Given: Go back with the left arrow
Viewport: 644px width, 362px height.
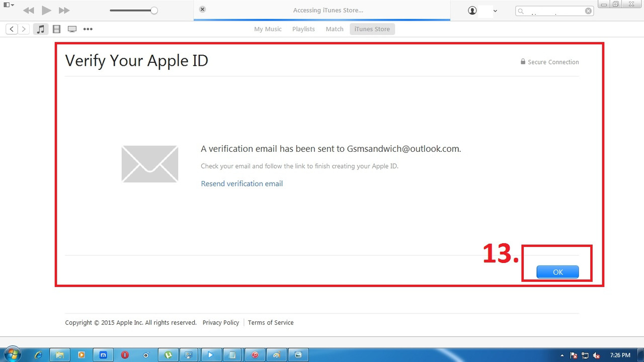Looking at the screenshot, I should click(x=12, y=29).
